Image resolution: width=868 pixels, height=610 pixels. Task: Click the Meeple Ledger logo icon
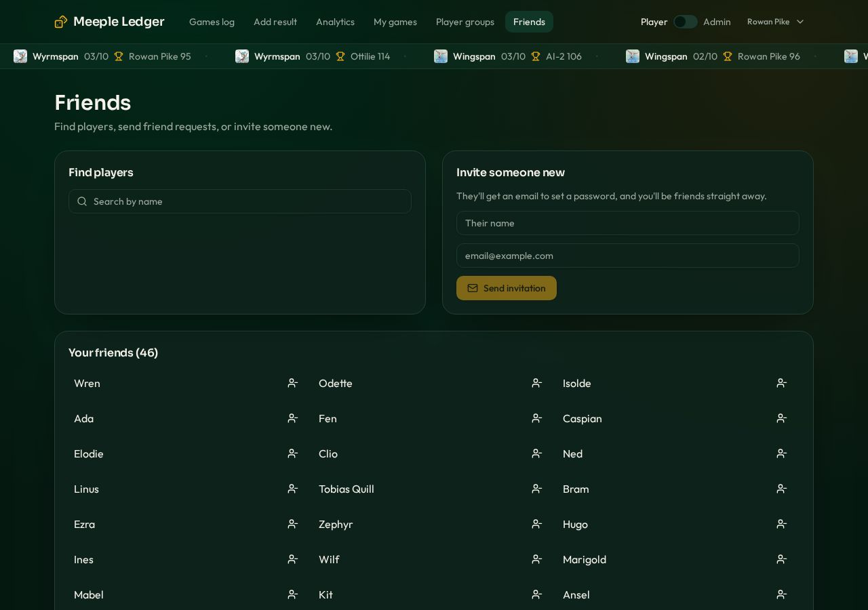click(x=61, y=22)
